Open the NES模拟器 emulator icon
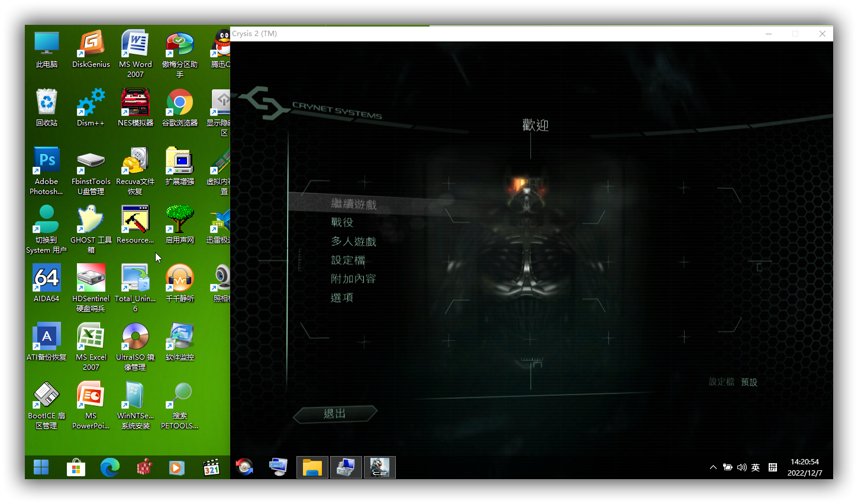Screen dimensions: 858x504 click(x=136, y=108)
